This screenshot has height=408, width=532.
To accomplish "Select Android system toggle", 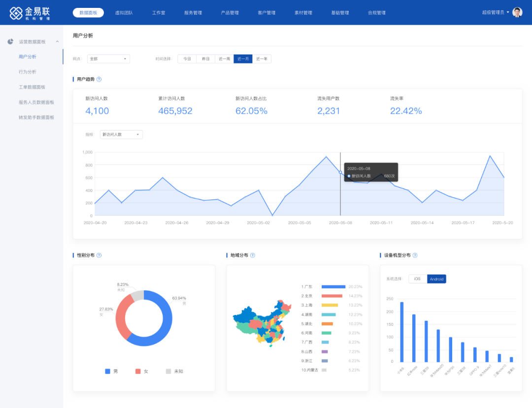I will (436, 279).
